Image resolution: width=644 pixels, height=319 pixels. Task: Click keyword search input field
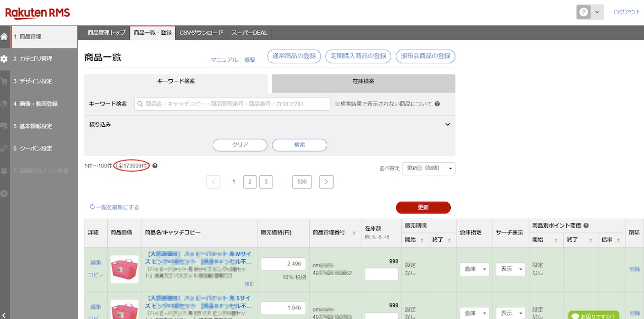(232, 104)
